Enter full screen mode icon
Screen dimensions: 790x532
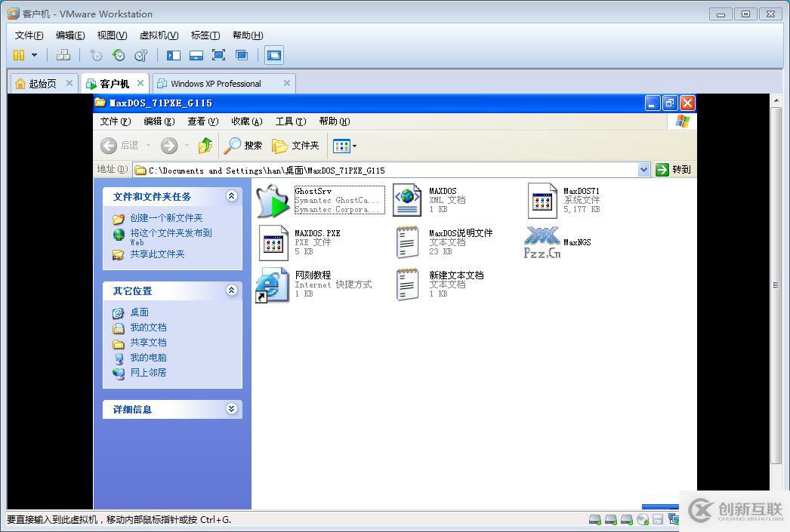tap(219, 55)
